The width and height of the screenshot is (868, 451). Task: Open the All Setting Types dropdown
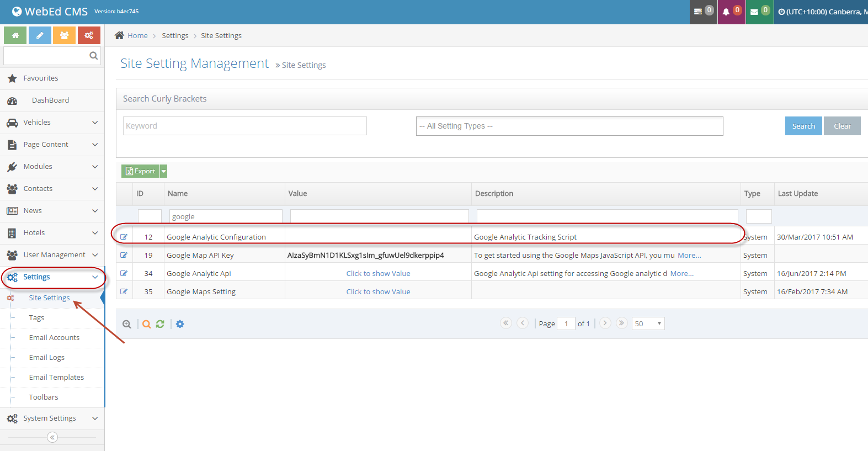point(569,126)
